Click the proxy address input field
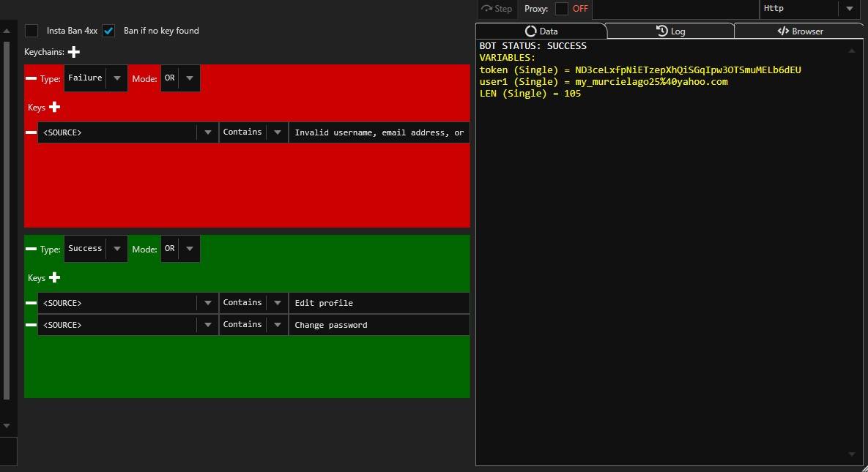868x472 pixels. tap(675, 9)
